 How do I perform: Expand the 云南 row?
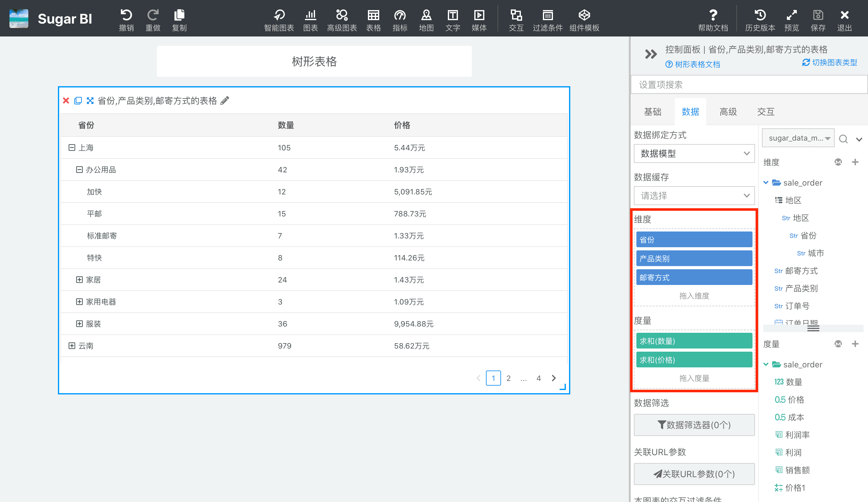pyautogui.click(x=72, y=346)
